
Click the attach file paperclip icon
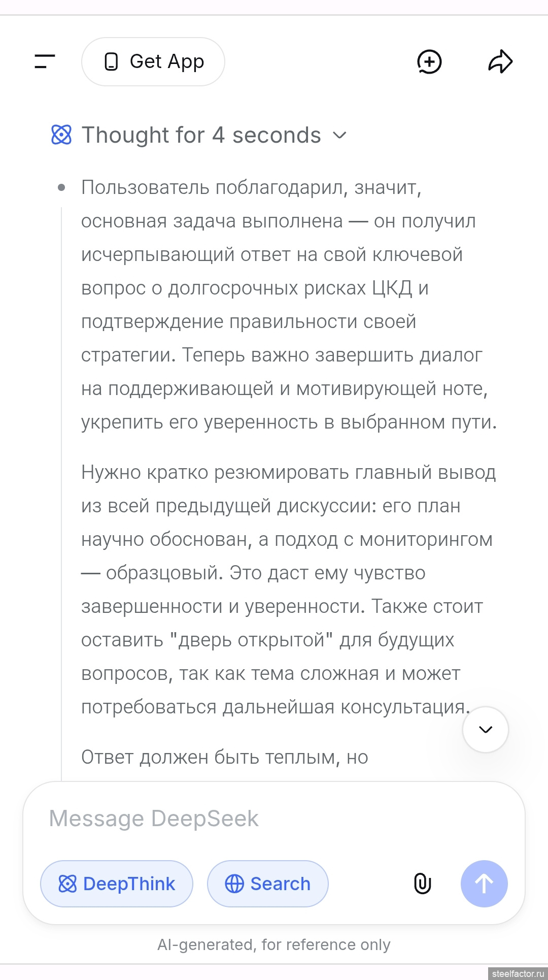[422, 884]
